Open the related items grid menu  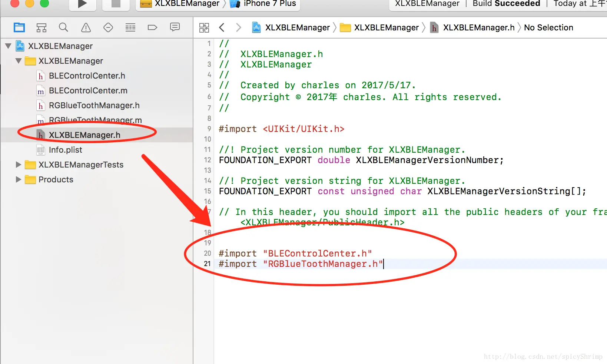(204, 27)
